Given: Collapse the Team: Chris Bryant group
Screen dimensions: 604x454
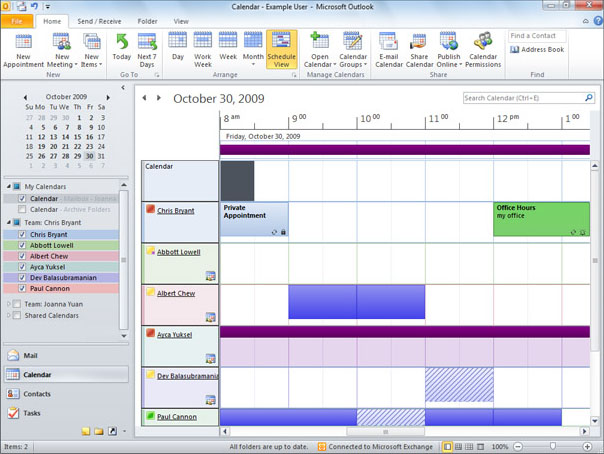Looking at the screenshot, I should (x=9, y=222).
